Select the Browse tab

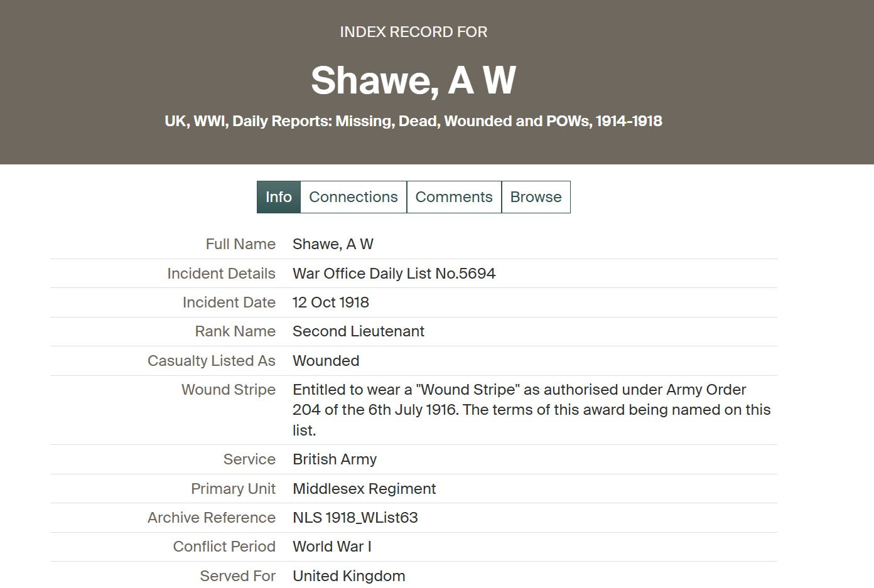[x=536, y=196]
